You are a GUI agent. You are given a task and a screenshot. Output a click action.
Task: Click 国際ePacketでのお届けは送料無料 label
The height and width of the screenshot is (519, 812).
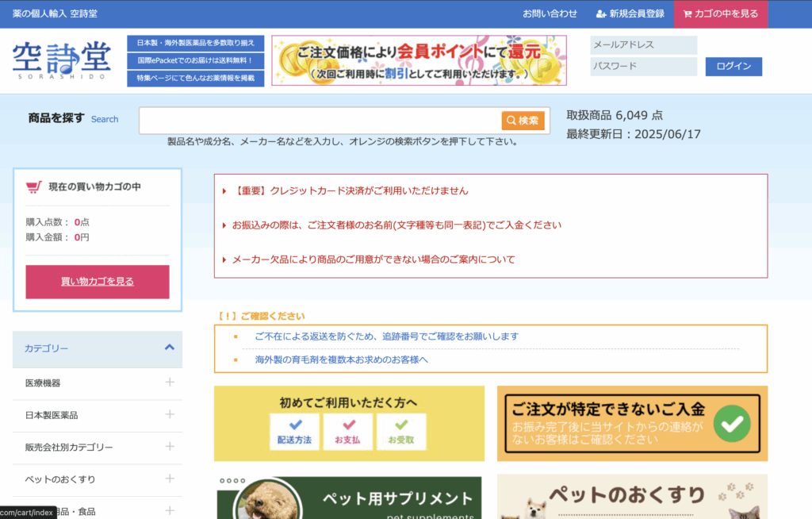[195, 60]
